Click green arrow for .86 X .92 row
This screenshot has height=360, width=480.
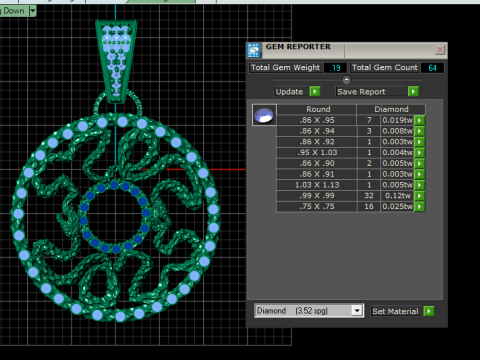coord(420,142)
